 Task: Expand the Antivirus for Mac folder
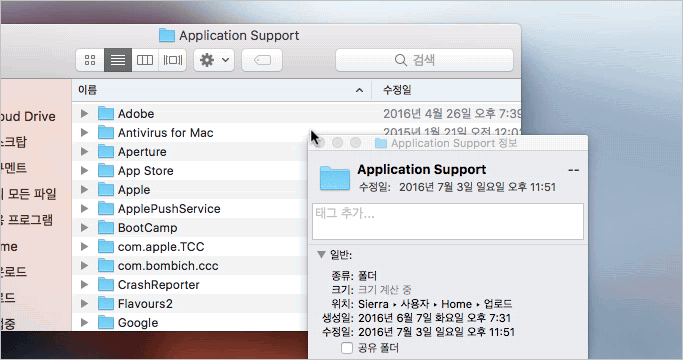[x=85, y=132]
